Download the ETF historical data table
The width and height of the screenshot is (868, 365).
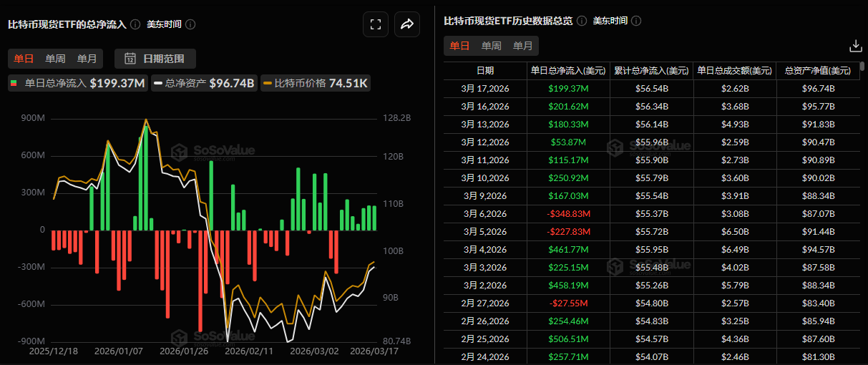855,46
